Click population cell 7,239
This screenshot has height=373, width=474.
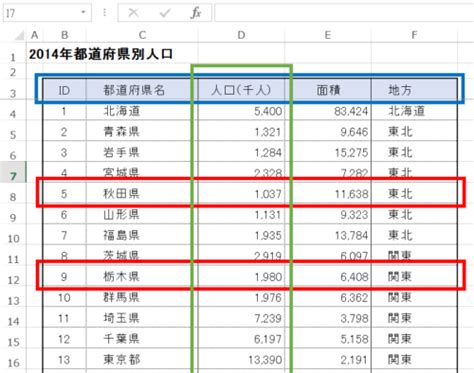pos(241,318)
